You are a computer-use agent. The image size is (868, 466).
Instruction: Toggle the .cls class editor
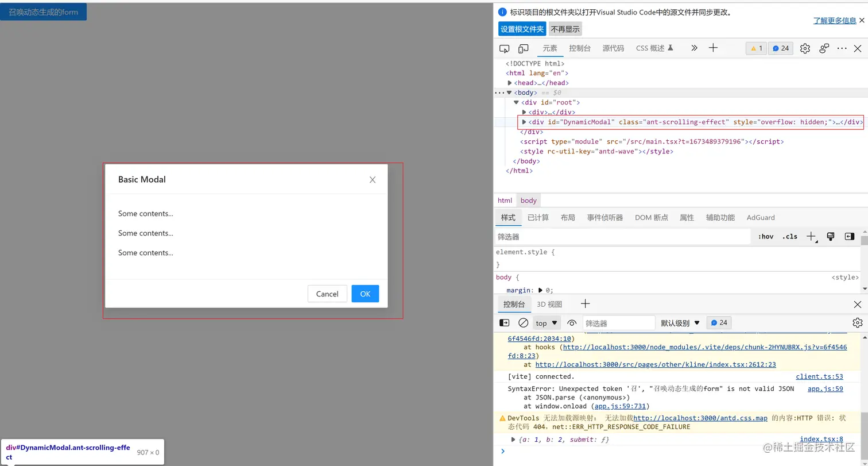[x=790, y=236]
